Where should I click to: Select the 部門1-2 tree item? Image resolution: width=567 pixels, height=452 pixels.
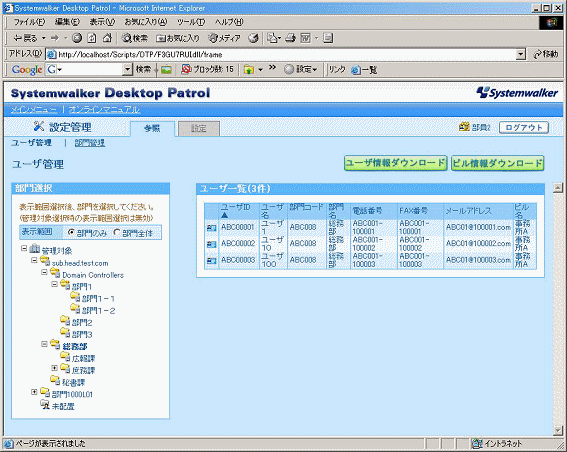pos(98,311)
